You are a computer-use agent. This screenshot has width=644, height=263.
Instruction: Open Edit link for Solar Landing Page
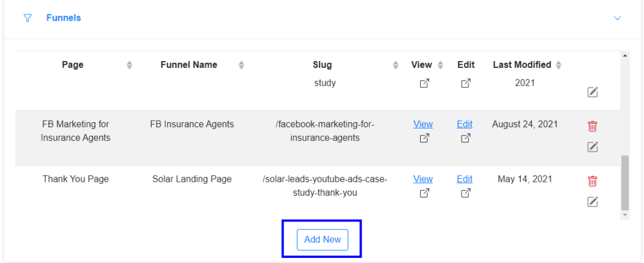click(x=465, y=179)
